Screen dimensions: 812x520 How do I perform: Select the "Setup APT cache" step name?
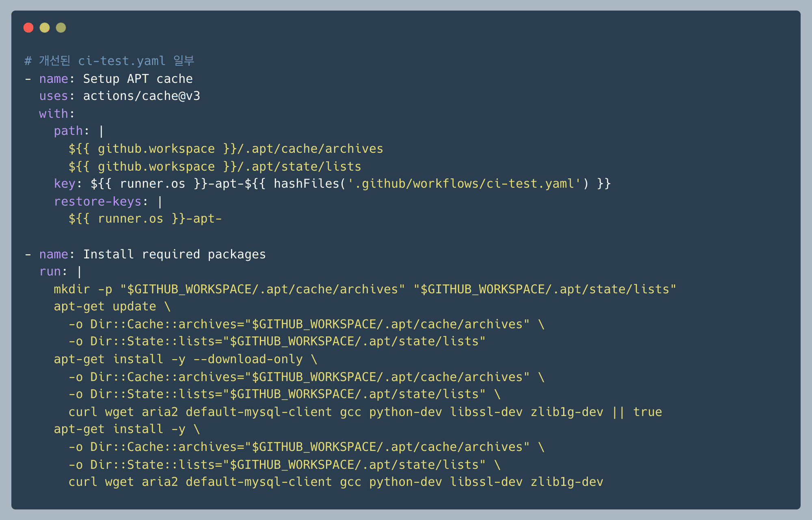click(138, 79)
